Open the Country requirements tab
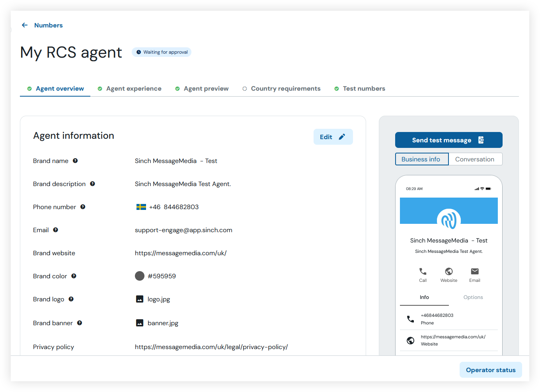This screenshot has width=540, height=392. point(281,89)
